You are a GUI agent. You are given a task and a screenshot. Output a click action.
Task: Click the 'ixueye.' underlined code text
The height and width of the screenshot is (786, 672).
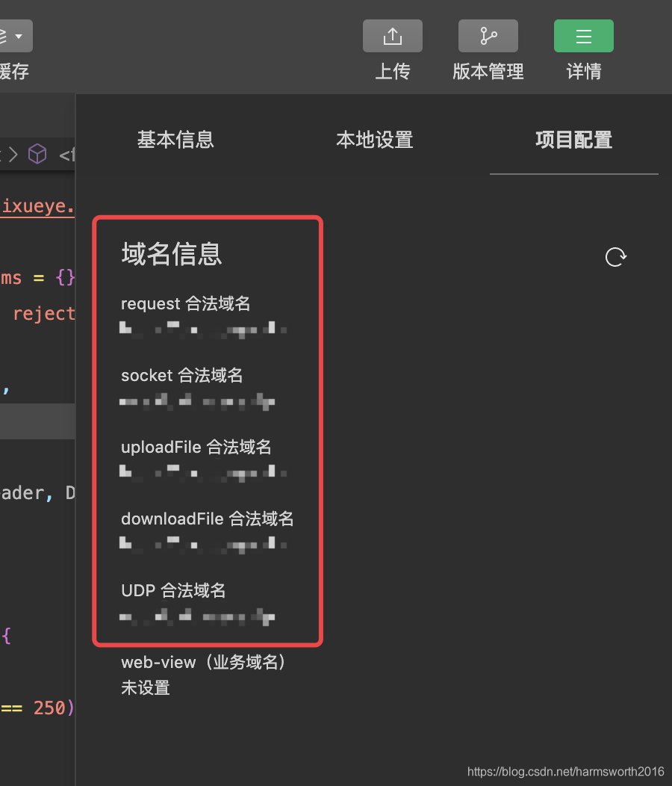pos(38,206)
